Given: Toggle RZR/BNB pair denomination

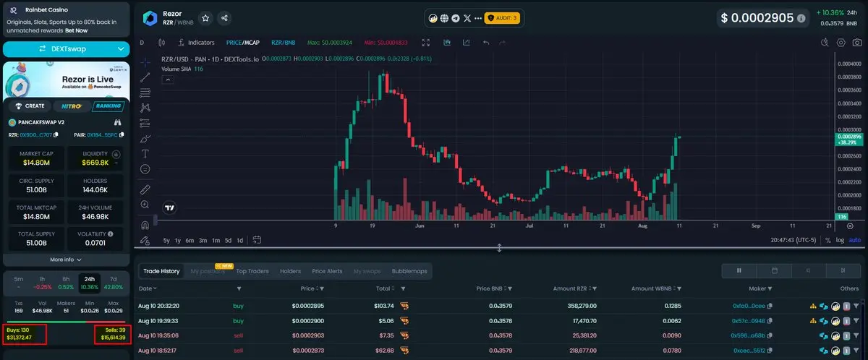Looking at the screenshot, I should pyautogui.click(x=283, y=43).
